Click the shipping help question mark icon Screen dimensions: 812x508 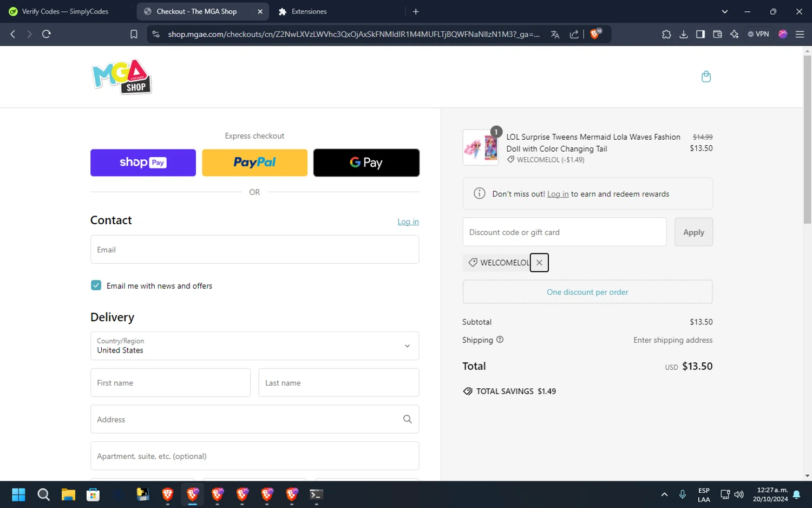point(500,340)
